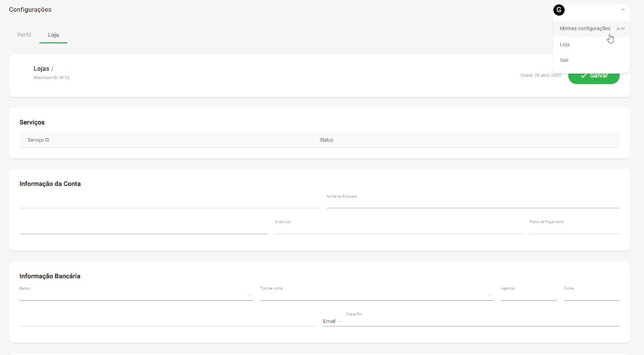
Task: Select Loja in the user dropdown menu
Action: [591, 45]
